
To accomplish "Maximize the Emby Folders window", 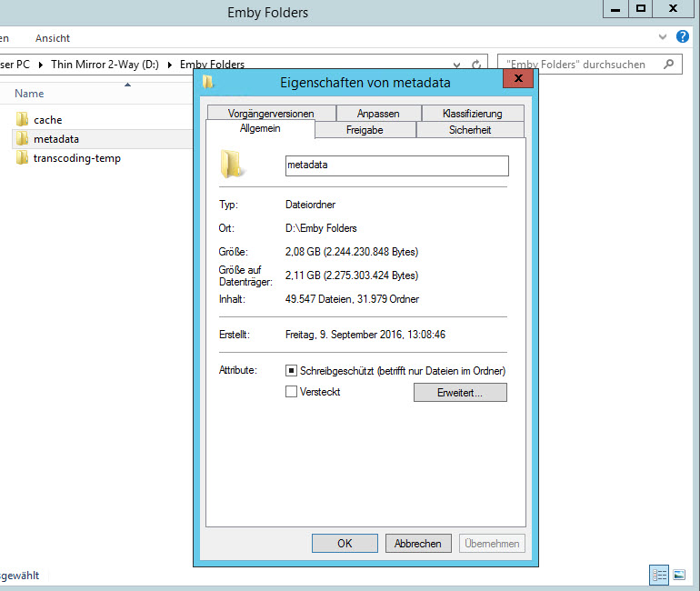I will coord(641,8).
